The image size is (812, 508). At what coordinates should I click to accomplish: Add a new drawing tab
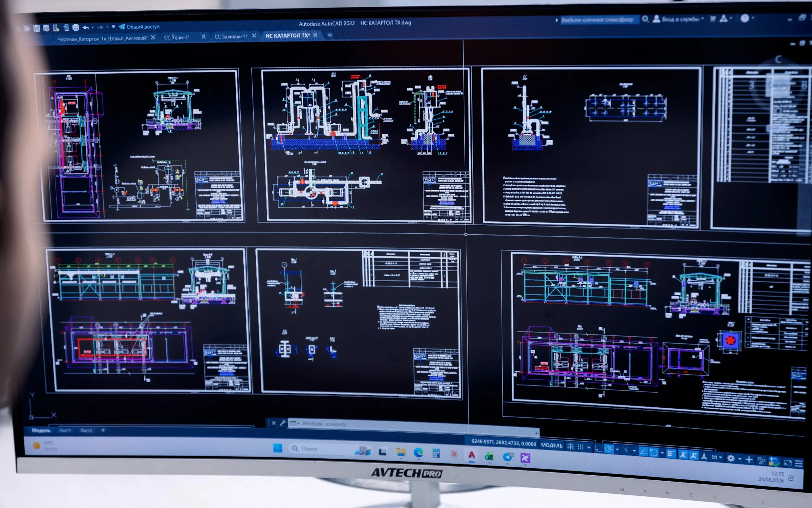pyautogui.click(x=330, y=35)
